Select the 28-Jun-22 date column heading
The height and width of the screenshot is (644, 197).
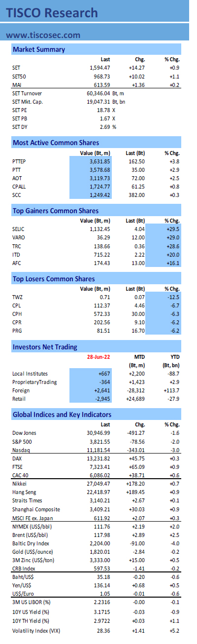pyautogui.click(x=98, y=356)
